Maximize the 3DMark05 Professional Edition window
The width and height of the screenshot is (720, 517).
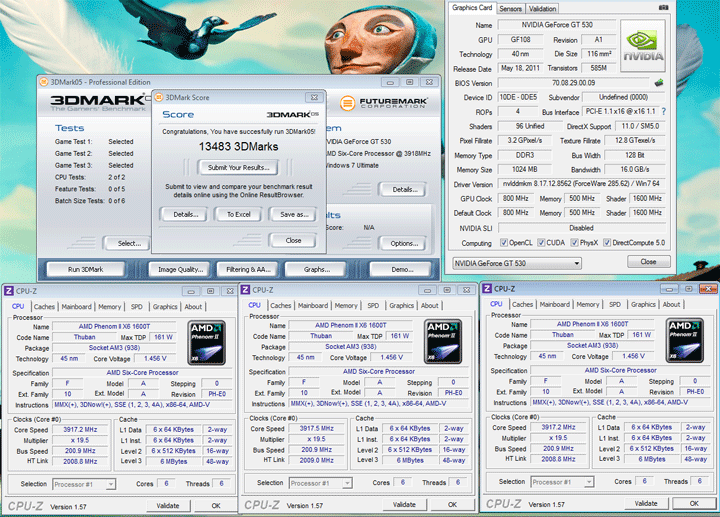(410, 82)
